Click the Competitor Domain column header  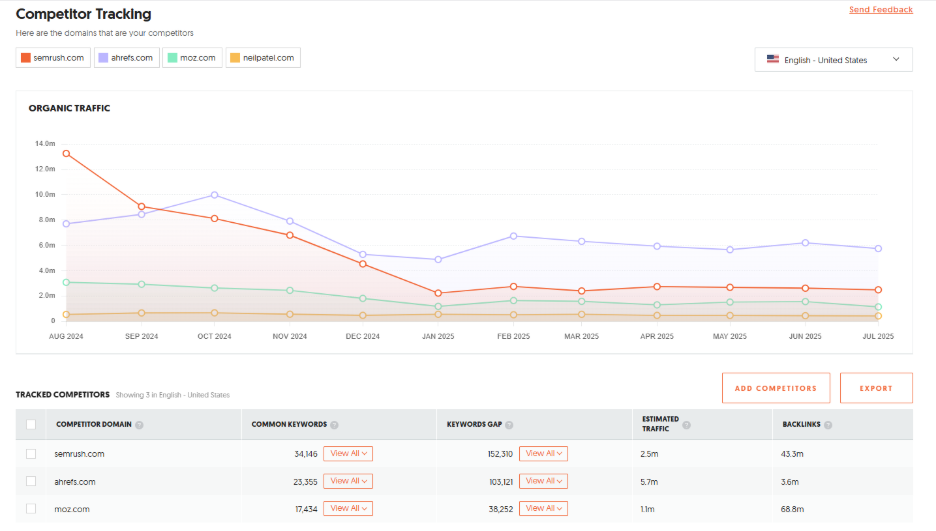coord(94,424)
